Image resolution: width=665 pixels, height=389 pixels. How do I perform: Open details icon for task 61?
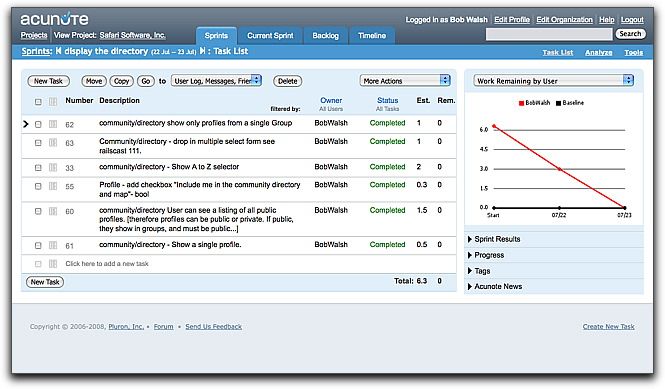(53, 245)
